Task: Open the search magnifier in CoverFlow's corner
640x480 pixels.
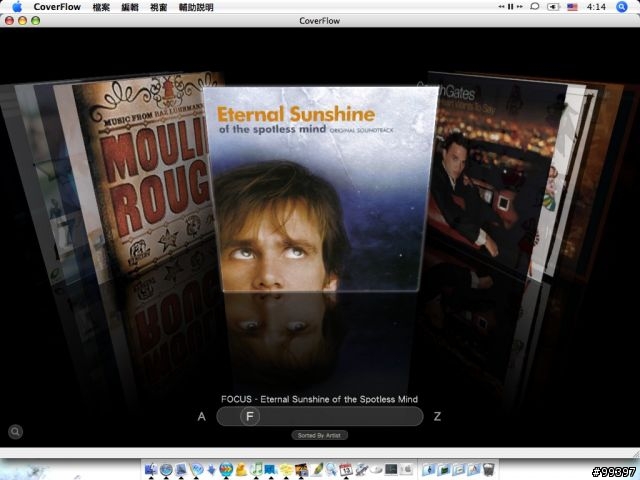Action: coord(16,431)
